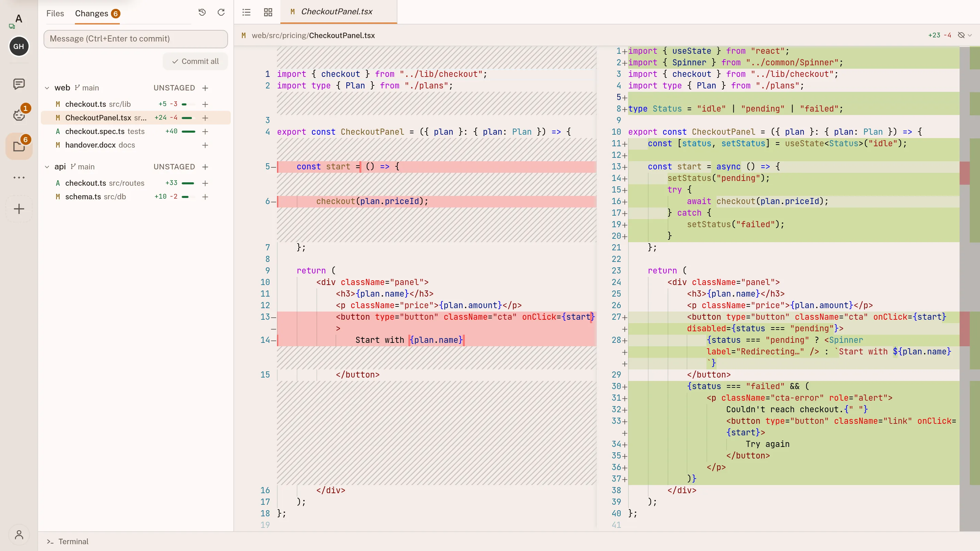Click the dashed plus add button in sidebar
This screenshot has height=551, width=980.
[x=19, y=209]
